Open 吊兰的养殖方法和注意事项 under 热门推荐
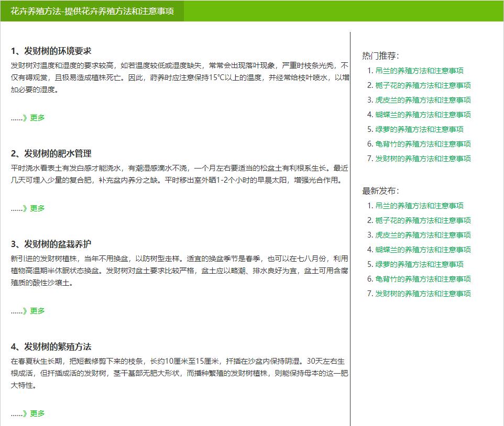The width and height of the screenshot is (504, 426). (x=419, y=71)
